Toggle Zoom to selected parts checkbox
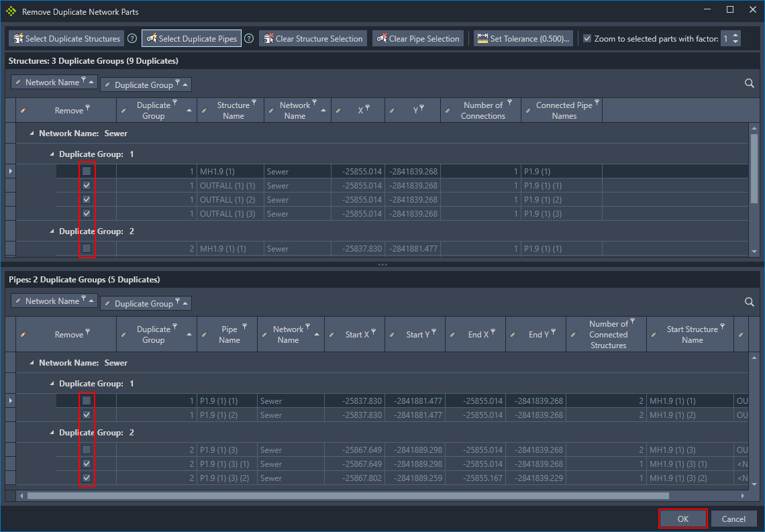This screenshot has width=765, height=532. pyautogui.click(x=587, y=38)
